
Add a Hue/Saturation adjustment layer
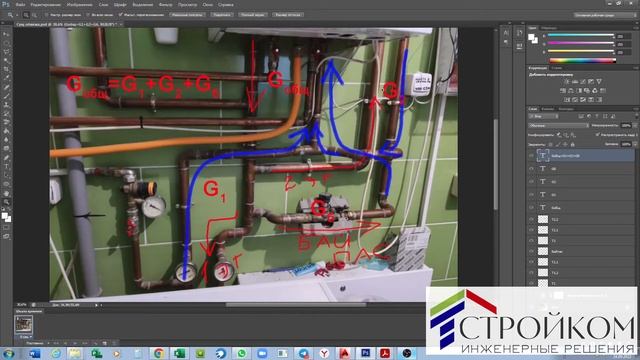(x=563, y=91)
